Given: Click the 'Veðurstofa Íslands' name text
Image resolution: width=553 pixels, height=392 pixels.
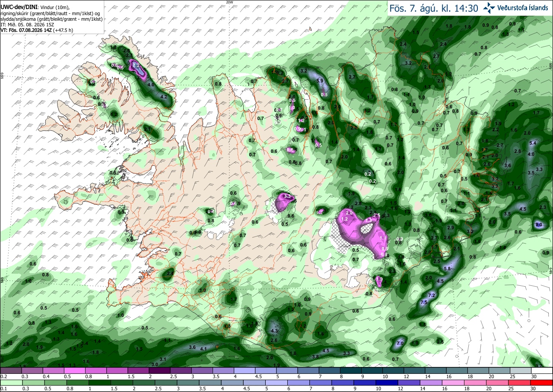Looking at the screenshot, I should (523, 8).
